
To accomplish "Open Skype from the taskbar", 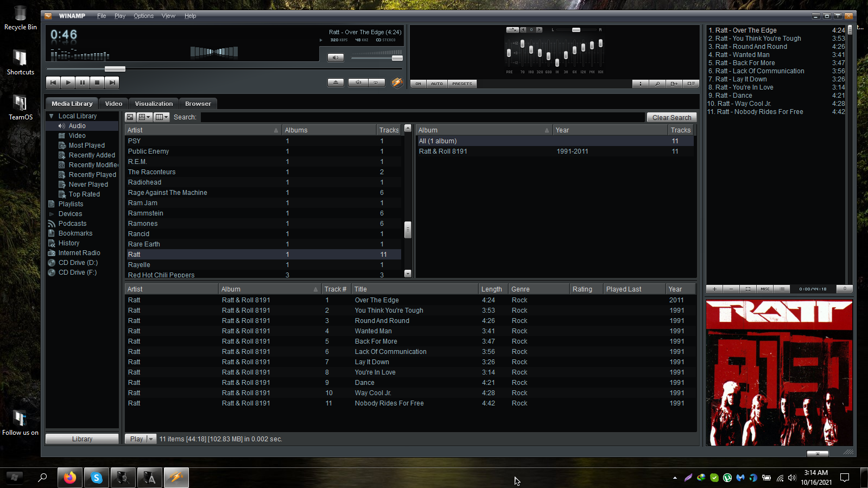I will (97, 478).
